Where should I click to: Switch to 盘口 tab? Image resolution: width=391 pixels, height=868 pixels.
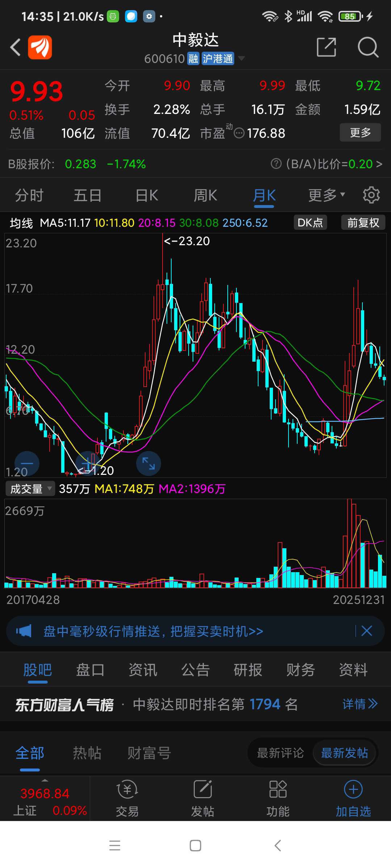90,670
